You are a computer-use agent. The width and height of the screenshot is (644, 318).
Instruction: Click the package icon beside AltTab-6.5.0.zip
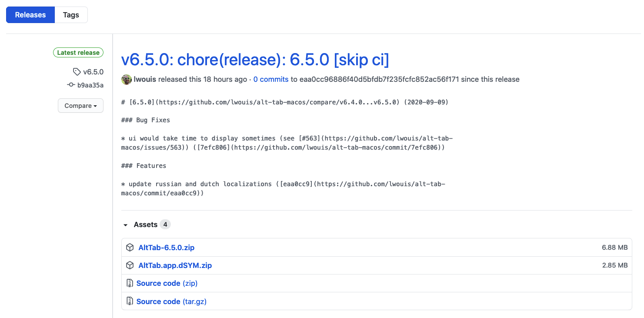point(130,247)
